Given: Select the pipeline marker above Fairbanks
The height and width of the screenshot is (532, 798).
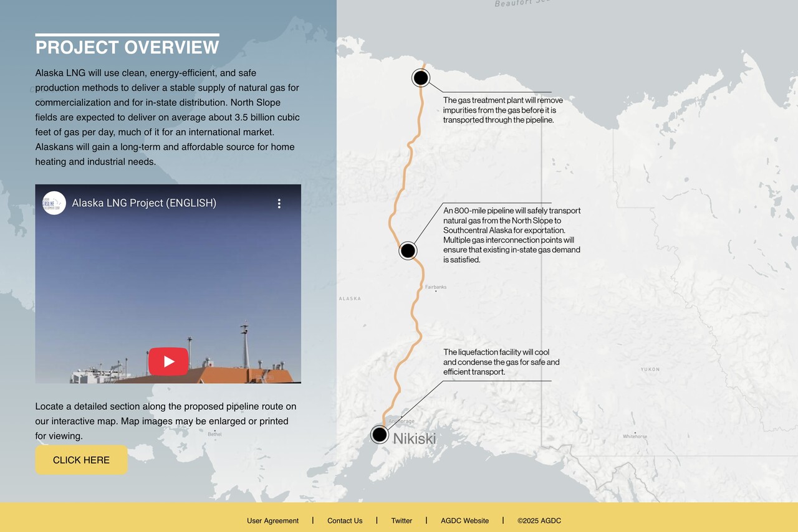Looking at the screenshot, I should coord(408,250).
